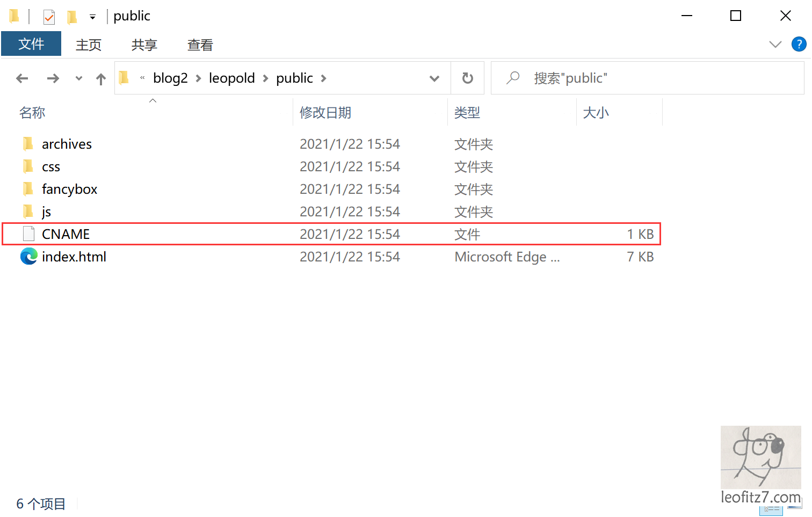Expand the address bar history dropdown
This screenshot has height=517, width=812.
tap(434, 78)
